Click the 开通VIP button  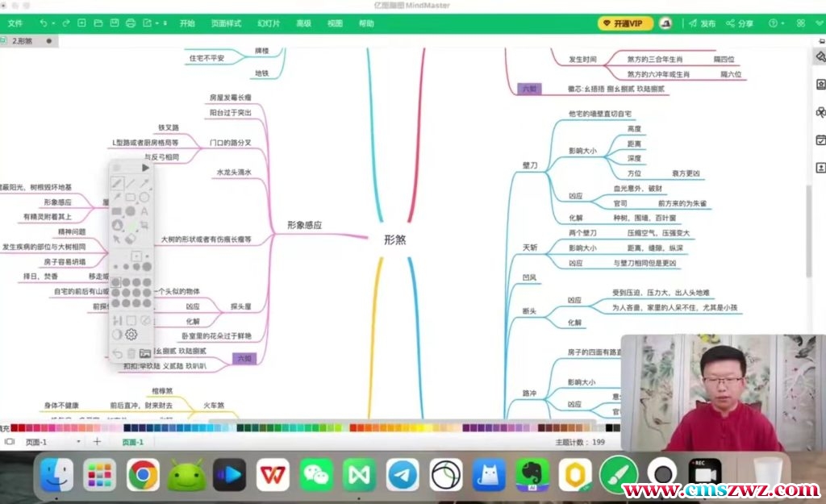(626, 23)
